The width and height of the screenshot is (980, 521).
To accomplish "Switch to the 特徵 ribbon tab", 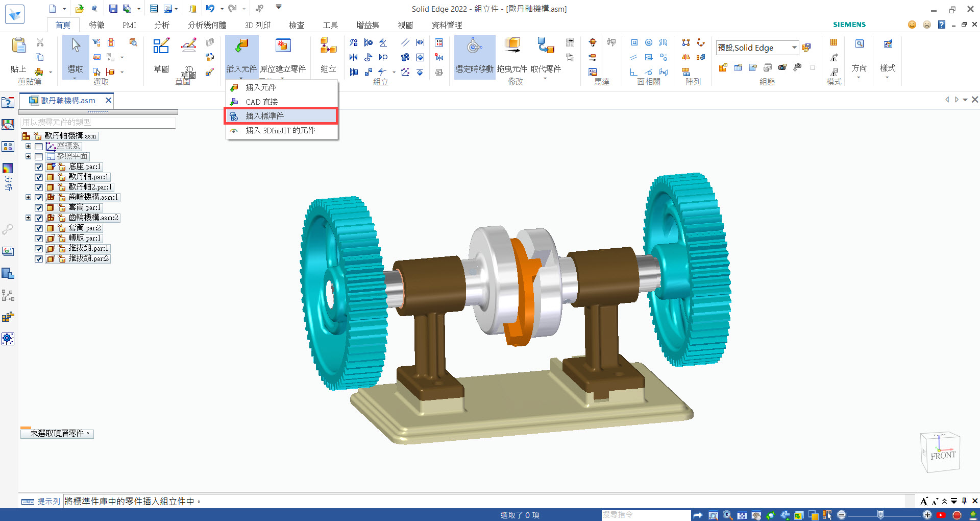I will (96, 25).
